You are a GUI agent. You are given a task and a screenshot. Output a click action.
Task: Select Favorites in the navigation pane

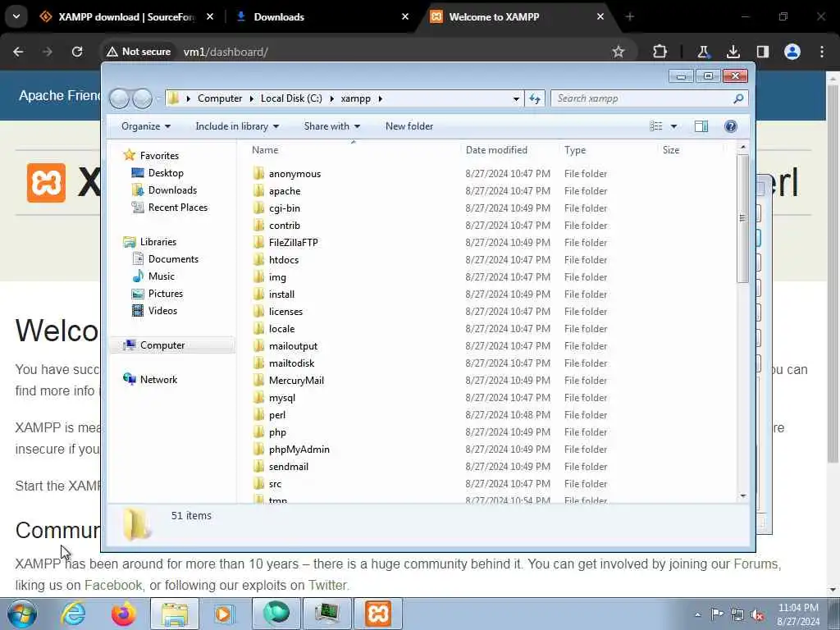(159, 155)
